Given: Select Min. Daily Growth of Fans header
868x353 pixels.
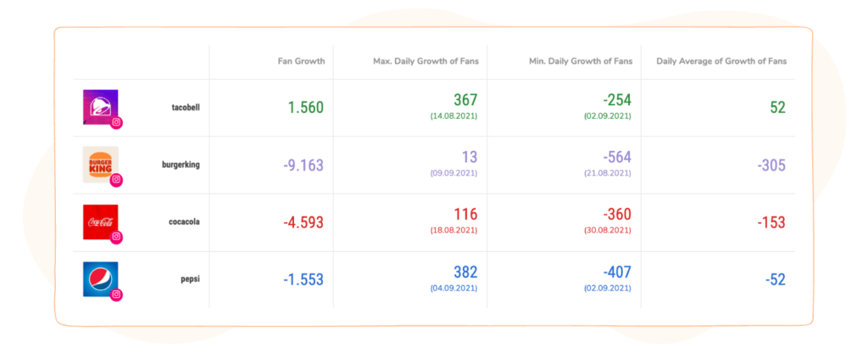Looking at the screenshot, I should click(x=580, y=61).
